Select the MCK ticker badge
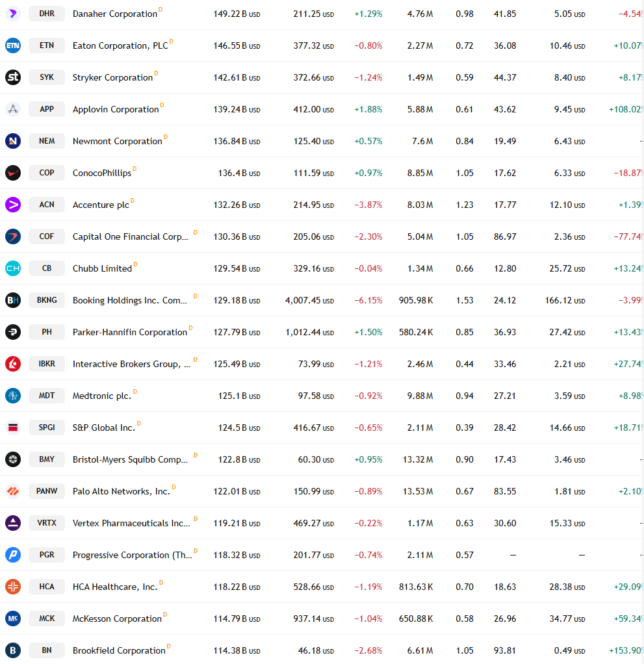Screen dimensions: 644x664 pos(47,619)
